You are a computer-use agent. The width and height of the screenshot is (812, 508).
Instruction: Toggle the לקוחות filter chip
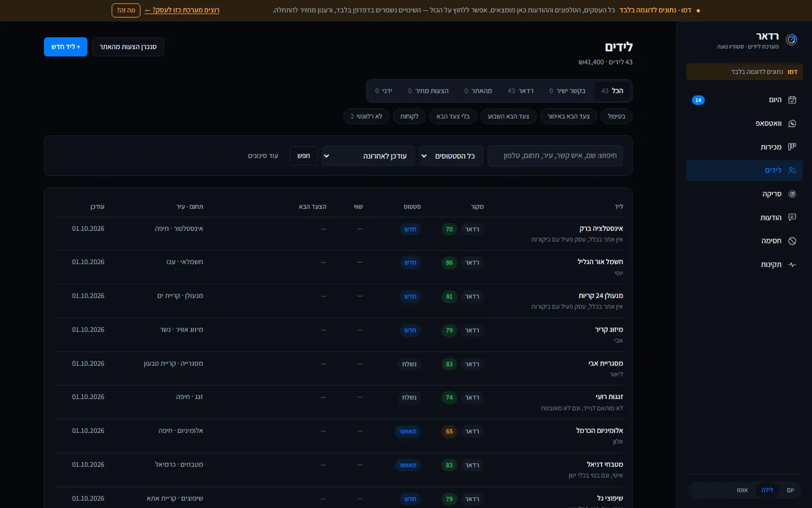409,116
